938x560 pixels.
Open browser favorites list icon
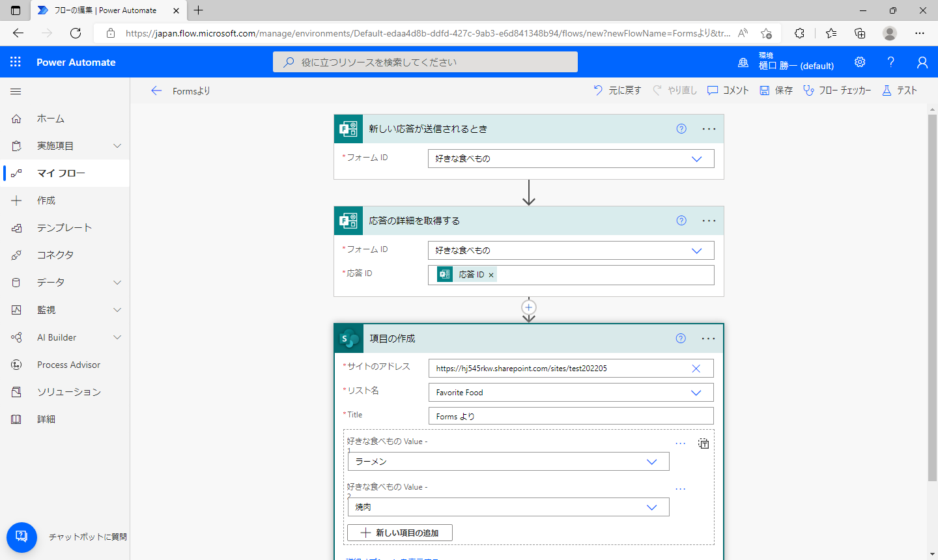831,33
